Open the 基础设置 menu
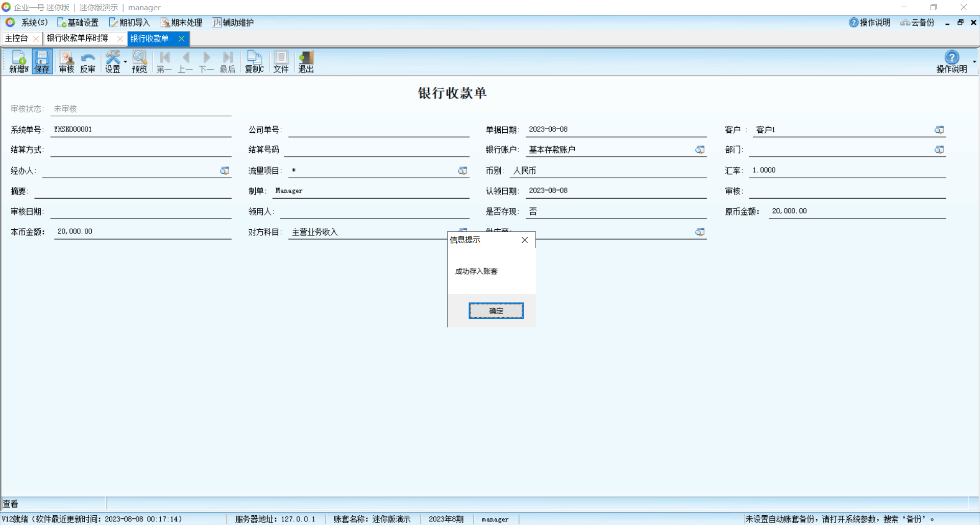 (x=78, y=22)
